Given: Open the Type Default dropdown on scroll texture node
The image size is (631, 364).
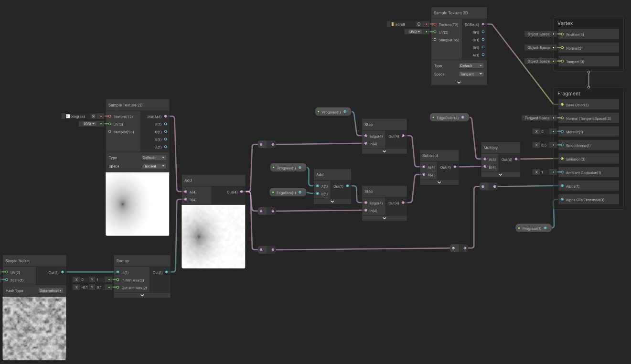Looking at the screenshot, I should pyautogui.click(x=471, y=65).
